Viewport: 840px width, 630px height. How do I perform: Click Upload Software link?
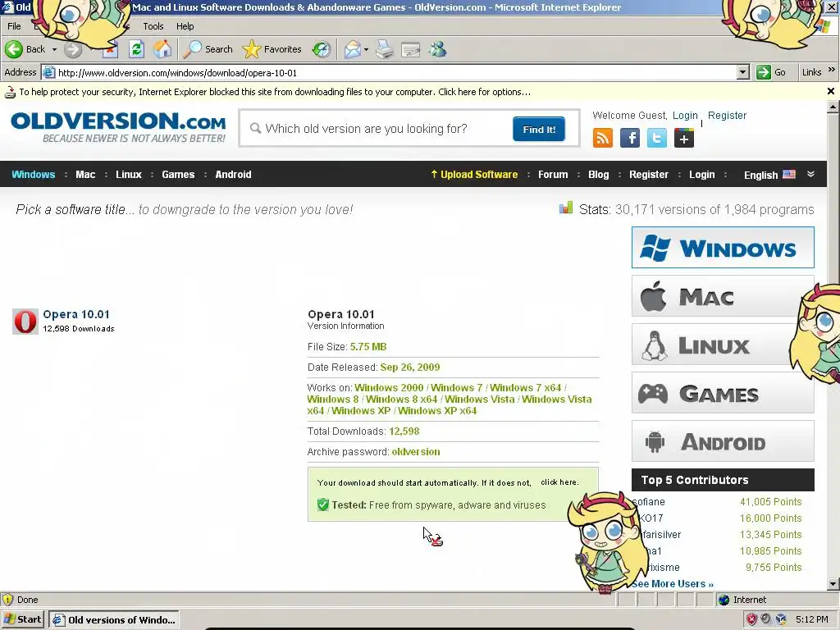click(474, 175)
